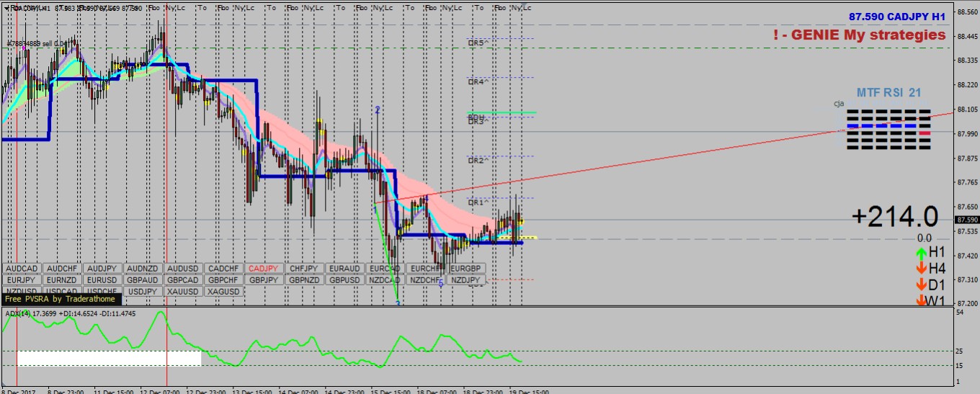Load NZDCAD pair button
Image resolution: width=980 pixels, height=394 pixels.
(385, 279)
